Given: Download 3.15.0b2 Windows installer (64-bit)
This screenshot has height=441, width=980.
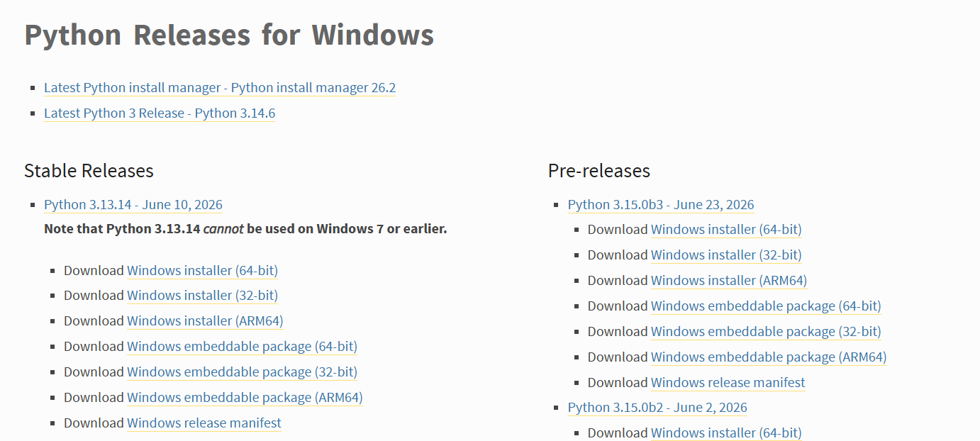Looking at the screenshot, I should pyautogui.click(x=726, y=433).
